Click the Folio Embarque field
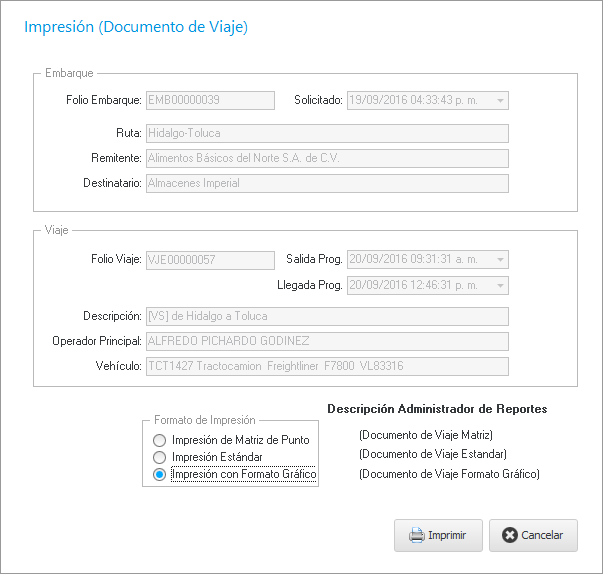The height and width of the screenshot is (574, 603). 210,100
